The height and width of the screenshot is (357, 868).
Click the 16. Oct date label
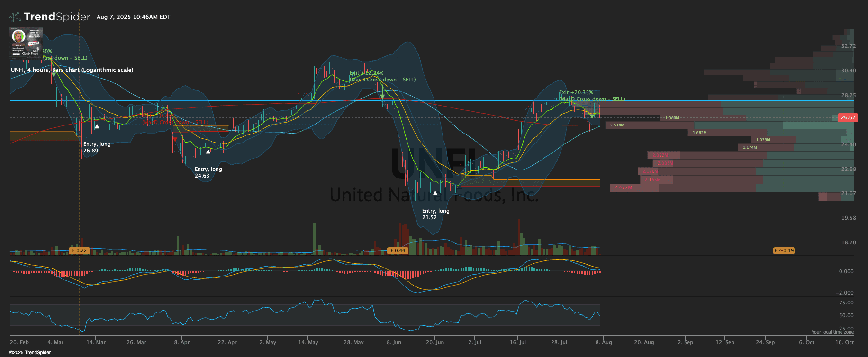coord(844,342)
